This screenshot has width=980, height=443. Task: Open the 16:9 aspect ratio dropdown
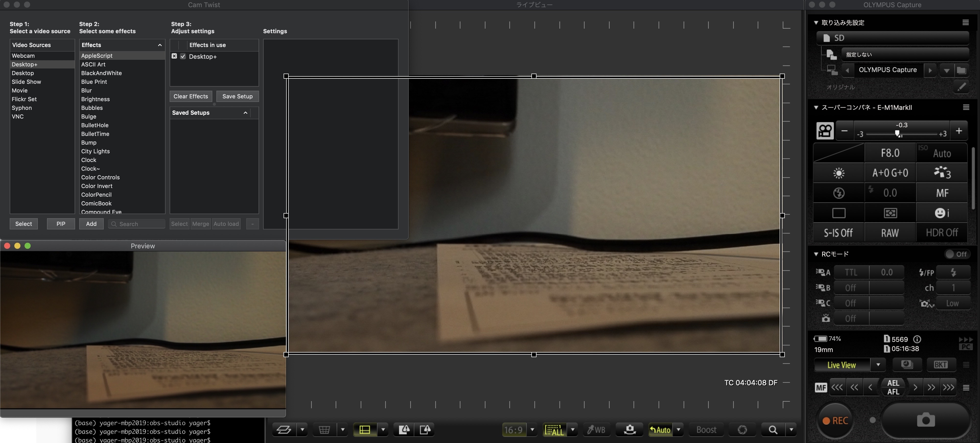tap(532, 430)
